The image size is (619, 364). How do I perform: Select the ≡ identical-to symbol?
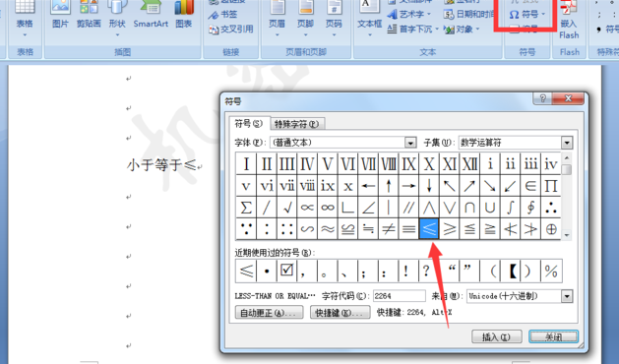click(408, 229)
